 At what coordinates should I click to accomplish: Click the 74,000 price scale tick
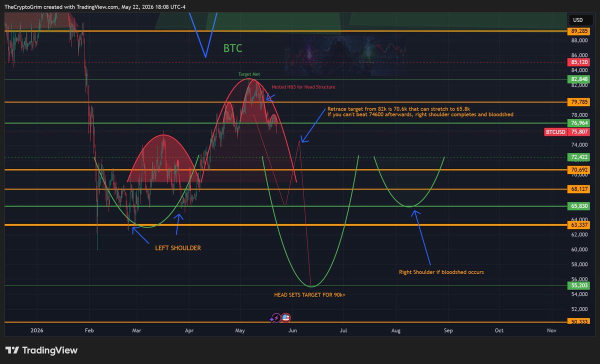579,145
